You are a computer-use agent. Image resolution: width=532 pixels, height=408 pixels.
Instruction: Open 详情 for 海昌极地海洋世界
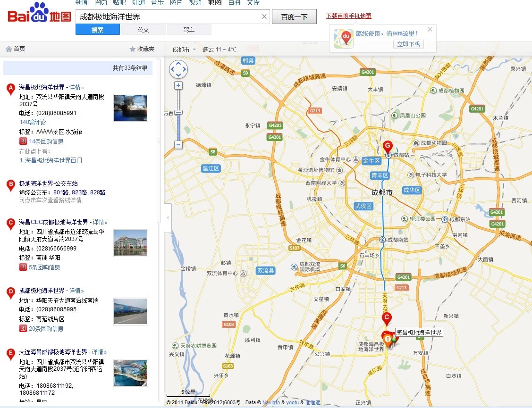click(x=76, y=87)
